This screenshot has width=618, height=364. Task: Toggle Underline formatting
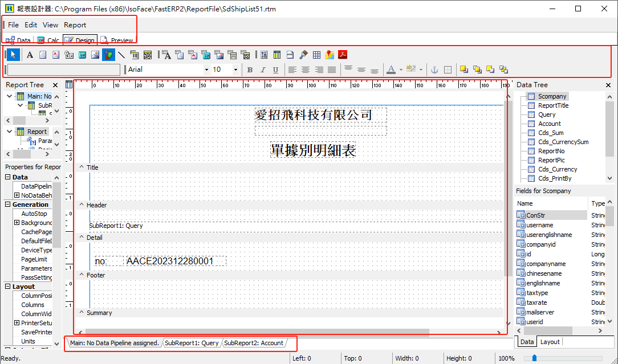(x=275, y=69)
